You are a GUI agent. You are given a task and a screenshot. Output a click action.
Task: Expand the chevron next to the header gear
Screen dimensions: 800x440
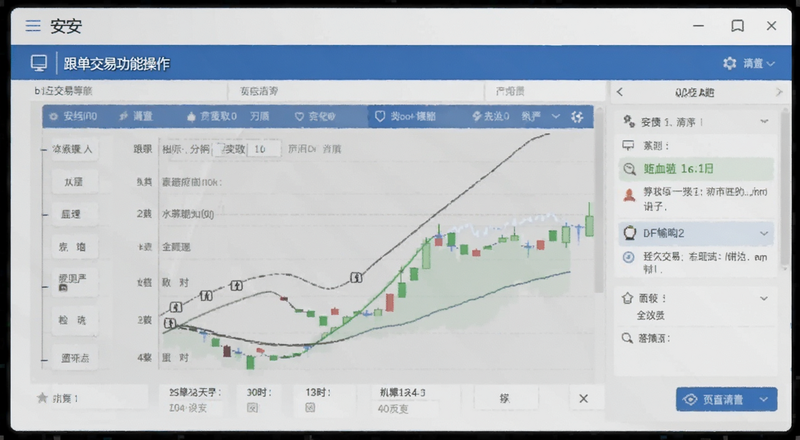771,64
